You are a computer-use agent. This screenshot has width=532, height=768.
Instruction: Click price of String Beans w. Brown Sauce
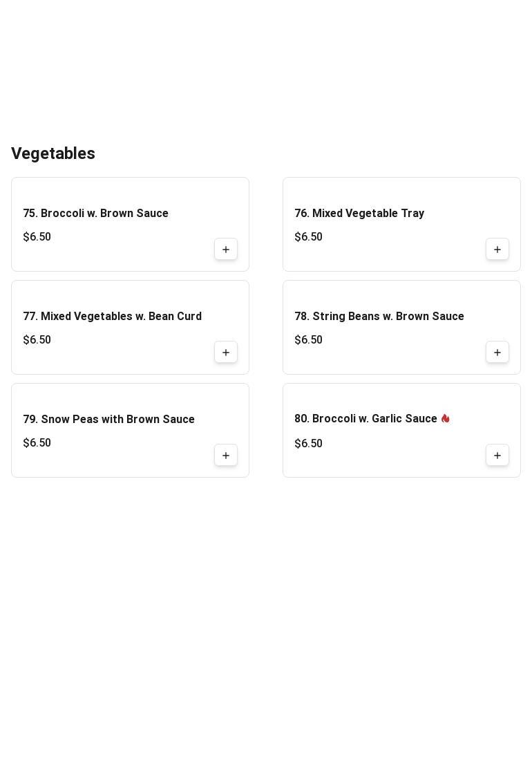coord(308,340)
